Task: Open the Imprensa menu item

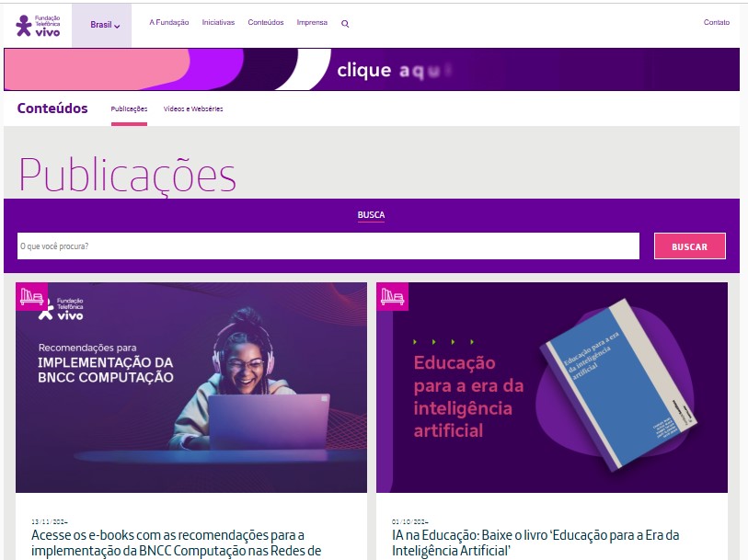Action: tap(312, 22)
